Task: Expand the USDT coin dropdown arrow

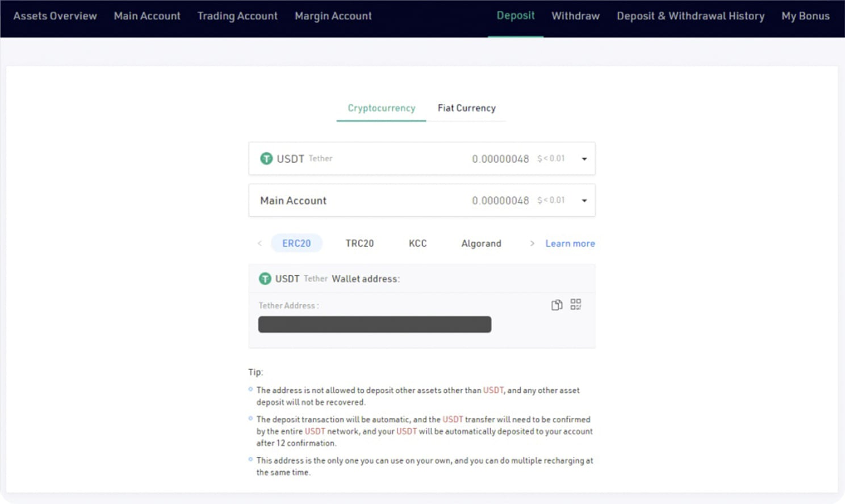Action: coord(584,159)
